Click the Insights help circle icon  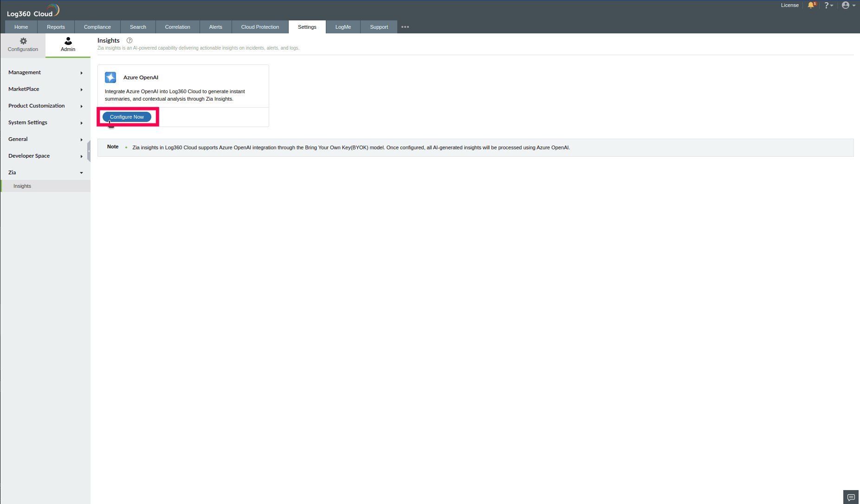[x=129, y=40]
